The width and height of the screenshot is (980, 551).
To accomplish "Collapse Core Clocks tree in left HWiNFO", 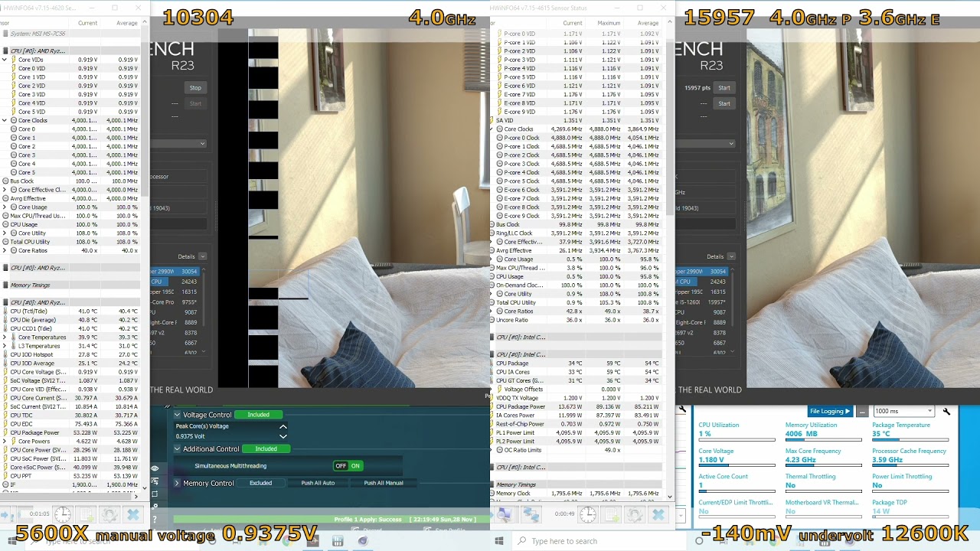I will coord(5,120).
